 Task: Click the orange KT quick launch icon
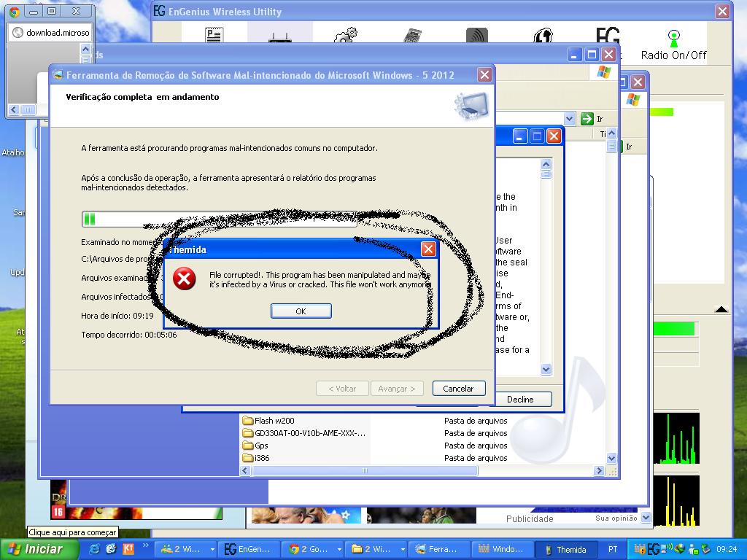(x=128, y=549)
